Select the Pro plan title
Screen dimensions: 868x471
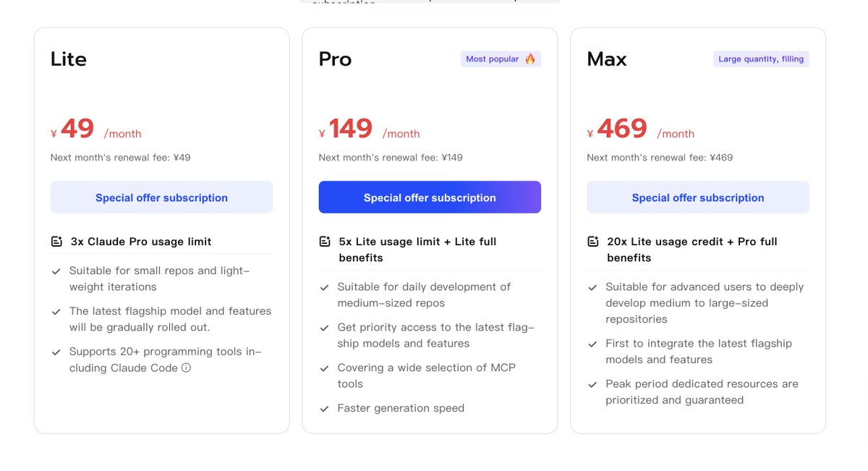coord(335,59)
